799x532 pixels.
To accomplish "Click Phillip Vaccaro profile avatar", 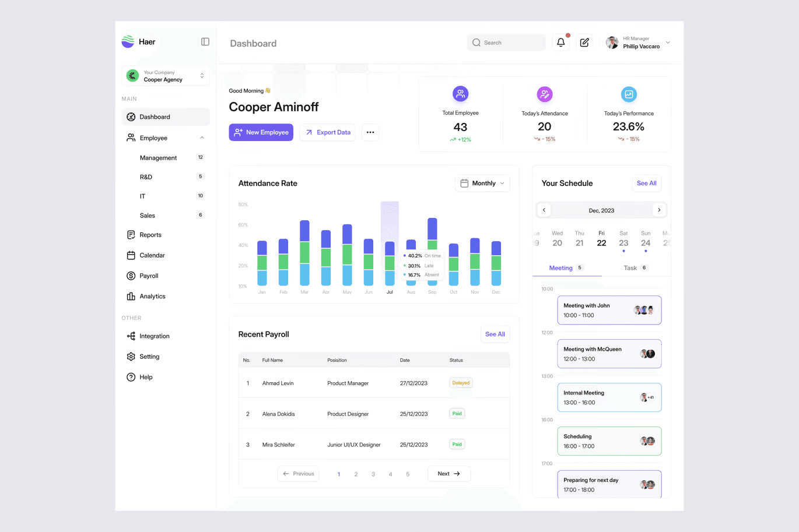I will (612, 43).
